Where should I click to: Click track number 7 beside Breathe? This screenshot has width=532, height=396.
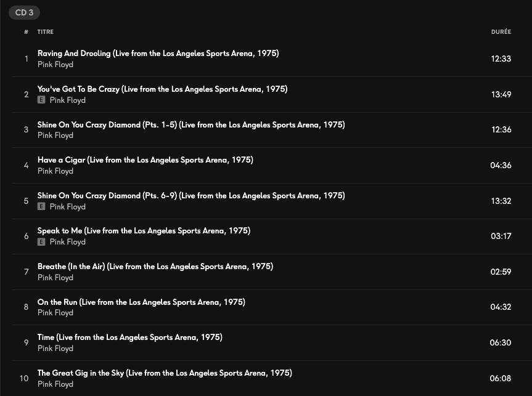coord(26,272)
